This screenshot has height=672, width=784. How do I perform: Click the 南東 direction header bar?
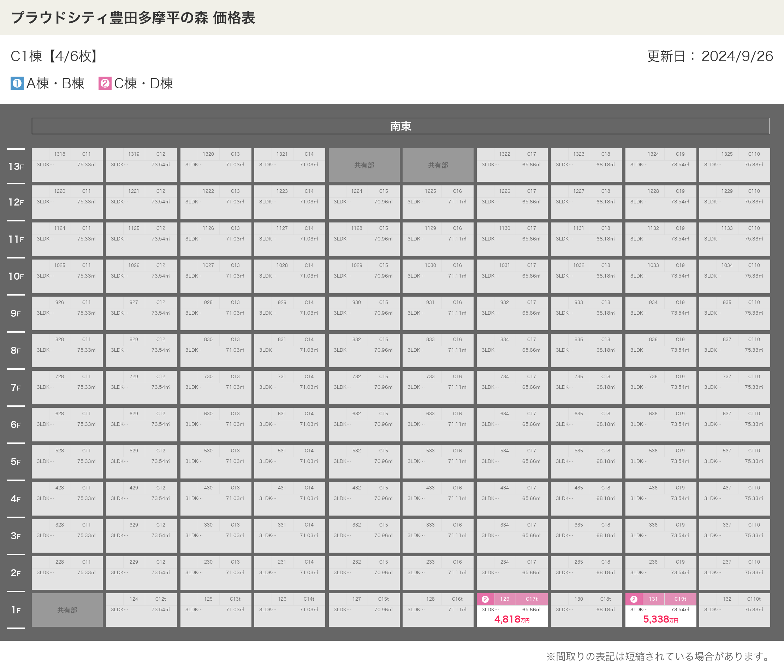pyautogui.click(x=401, y=126)
